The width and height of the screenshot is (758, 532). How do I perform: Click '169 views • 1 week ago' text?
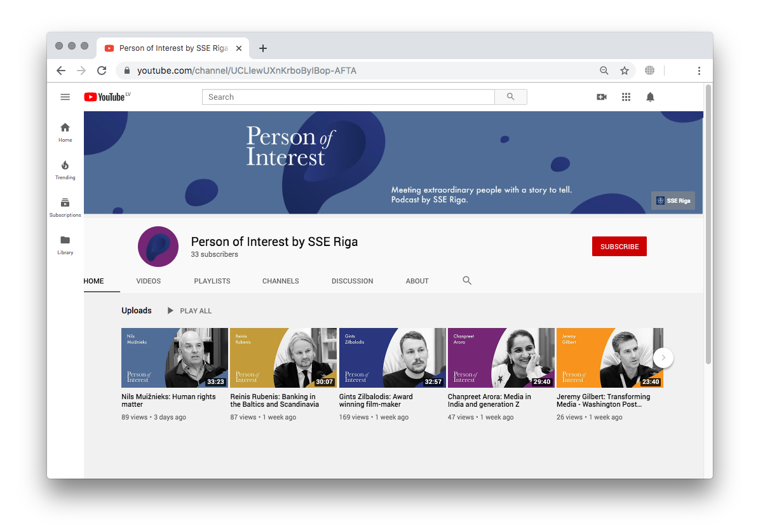374,418
